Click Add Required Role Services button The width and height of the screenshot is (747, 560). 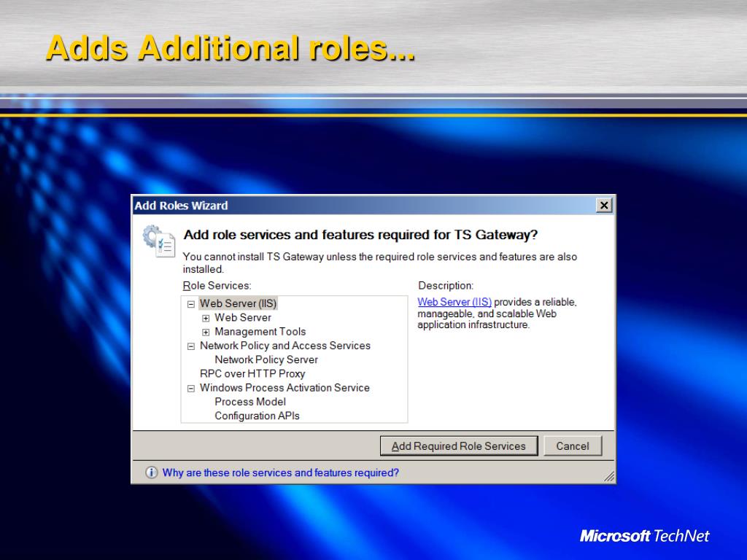(459, 446)
